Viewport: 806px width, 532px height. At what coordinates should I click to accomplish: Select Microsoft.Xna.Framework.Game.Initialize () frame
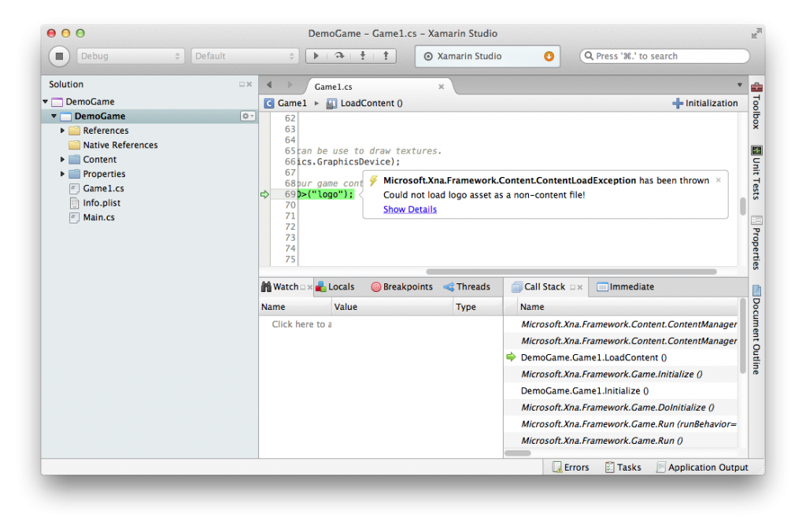pos(612,374)
